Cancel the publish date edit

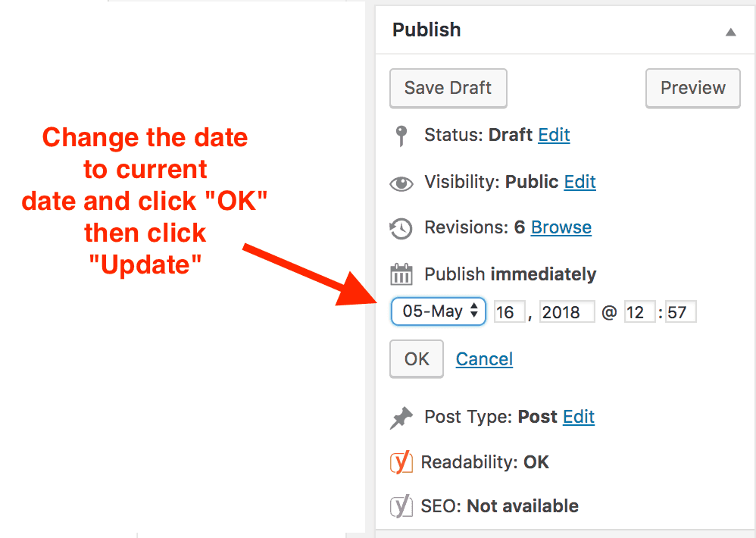click(x=484, y=359)
